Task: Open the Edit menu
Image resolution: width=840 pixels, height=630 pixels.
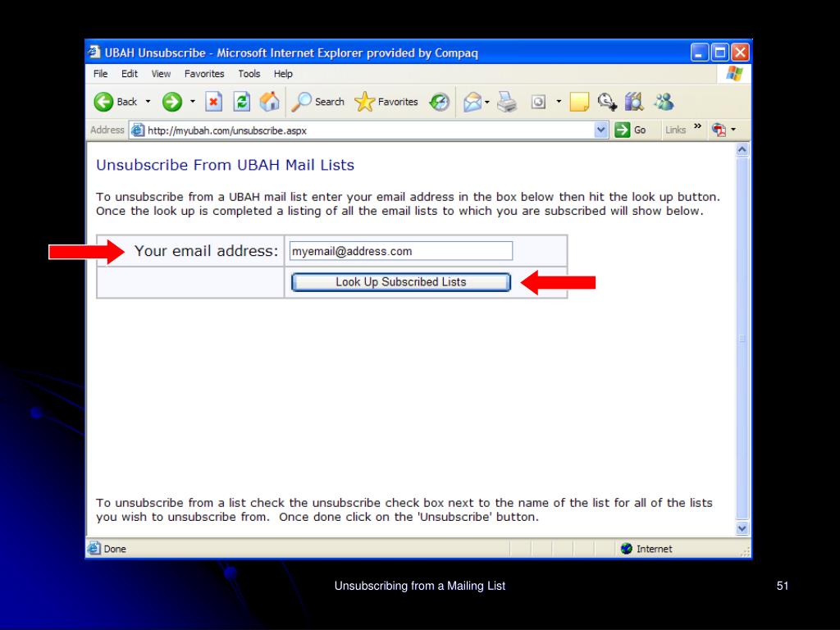Action: tap(129, 74)
